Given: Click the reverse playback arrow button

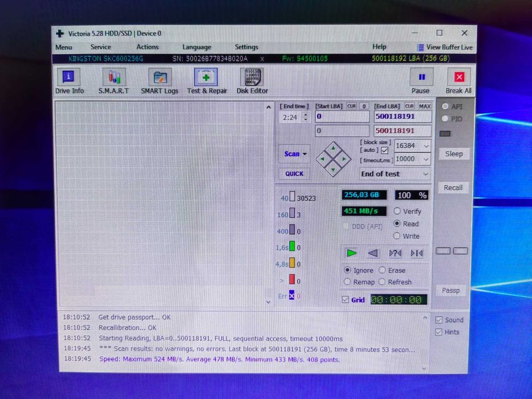Looking at the screenshot, I should coord(373,253).
